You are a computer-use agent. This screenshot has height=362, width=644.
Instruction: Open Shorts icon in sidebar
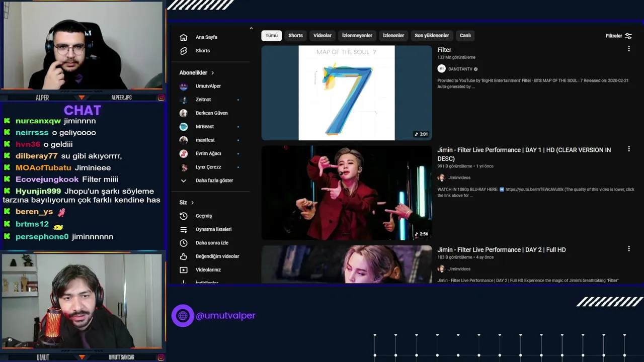click(184, 51)
